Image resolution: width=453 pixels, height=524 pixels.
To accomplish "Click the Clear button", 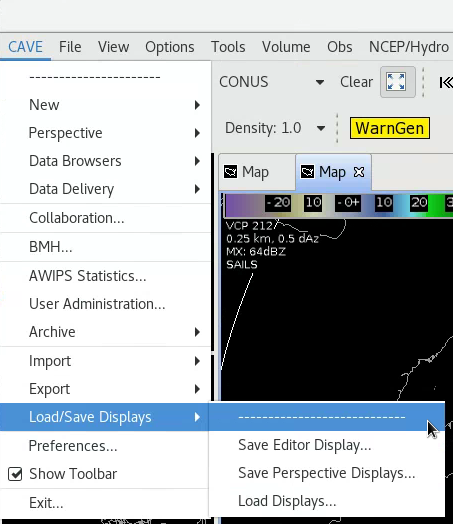I will pyautogui.click(x=356, y=82).
